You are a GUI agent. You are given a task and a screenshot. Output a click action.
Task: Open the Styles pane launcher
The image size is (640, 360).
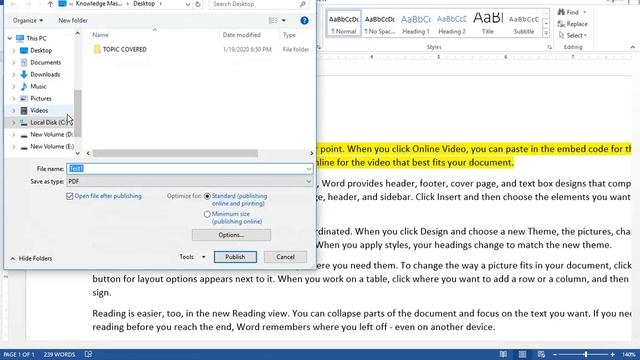click(549, 47)
